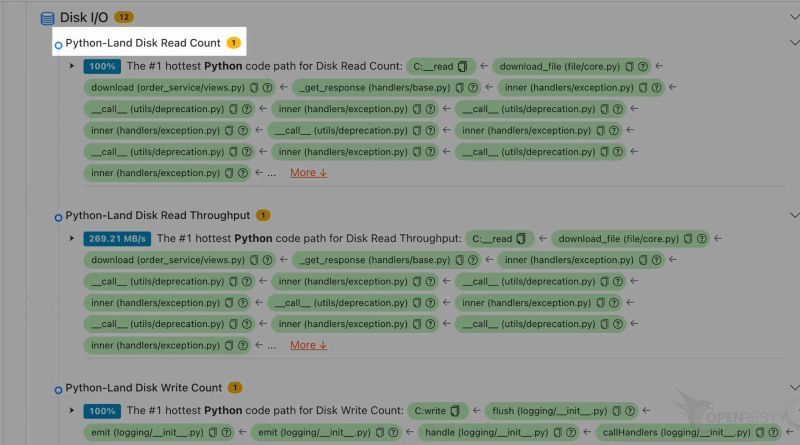Click the 1 badge next to Disk Read Count
The height and width of the screenshot is (445, 800).
tap(234, 43)
